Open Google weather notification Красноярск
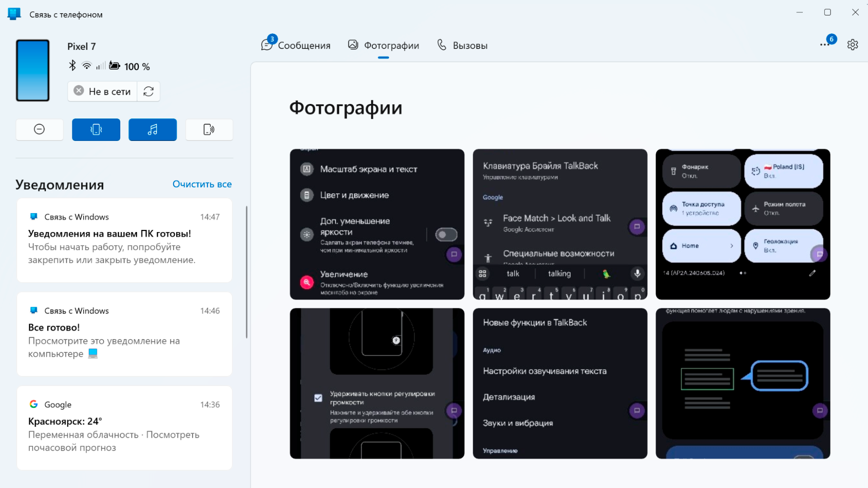The height and width of the screenshot is (488, 868). 124,428
